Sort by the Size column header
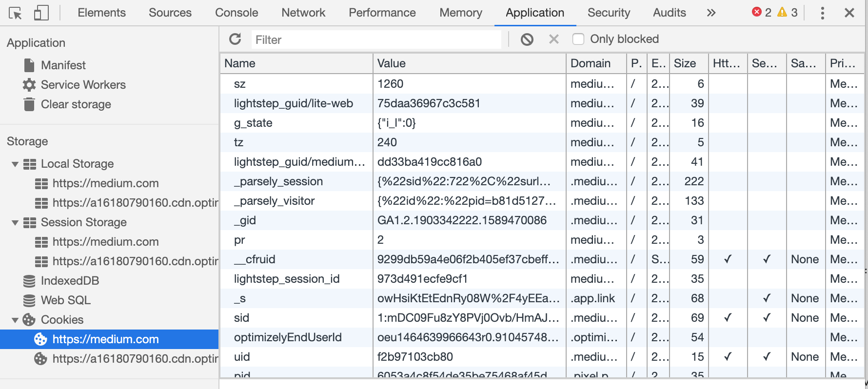The image size is (868, 389). [x=689, y=63]
